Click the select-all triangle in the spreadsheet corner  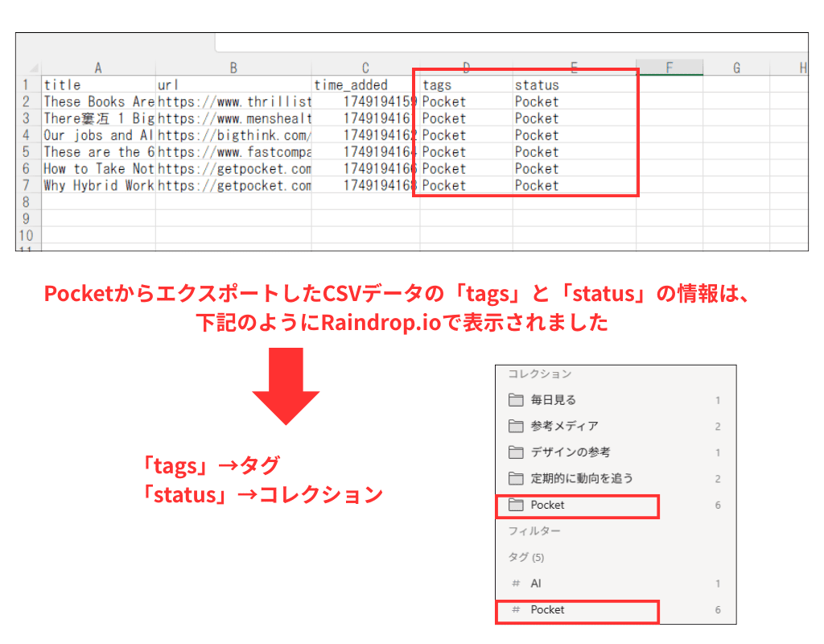31,68
